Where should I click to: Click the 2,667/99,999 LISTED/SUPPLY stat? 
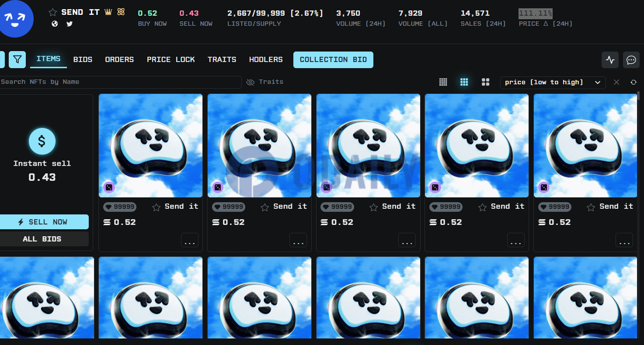(x=275, y=13)
